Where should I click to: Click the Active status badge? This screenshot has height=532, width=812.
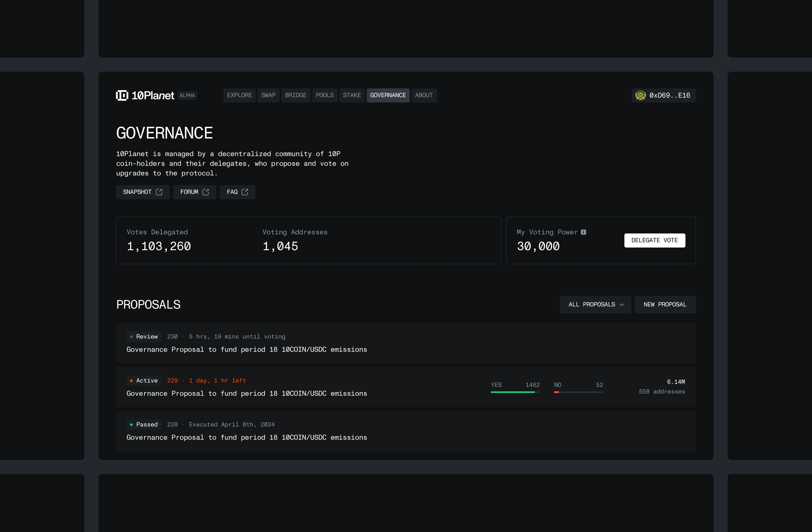(x=144, y=381)
